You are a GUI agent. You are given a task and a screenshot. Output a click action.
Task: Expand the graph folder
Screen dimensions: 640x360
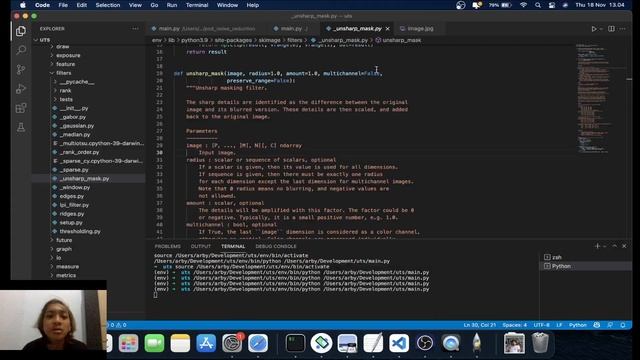tap(64, 249)
